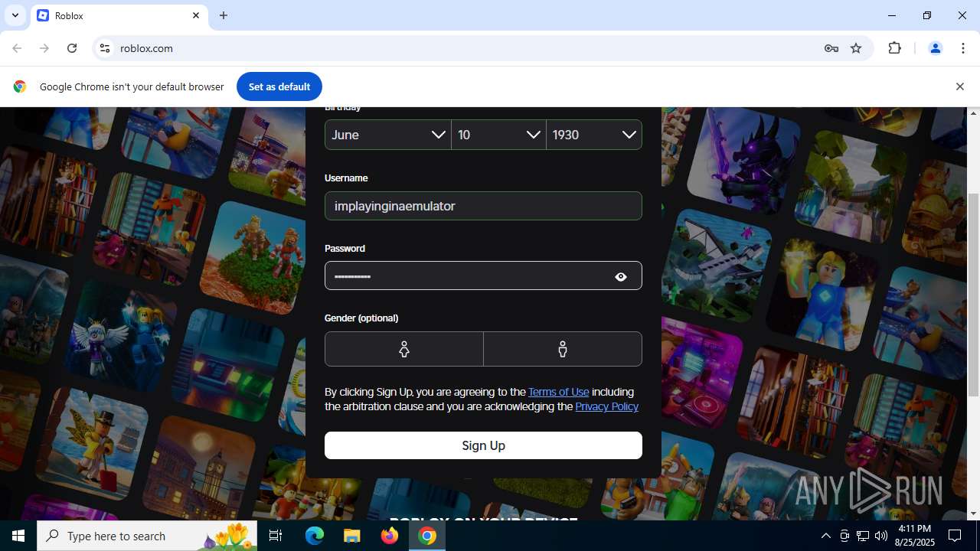Open the Extensions puzzle icon
This screenshot has width=980, height=551.
click(894, 48)
